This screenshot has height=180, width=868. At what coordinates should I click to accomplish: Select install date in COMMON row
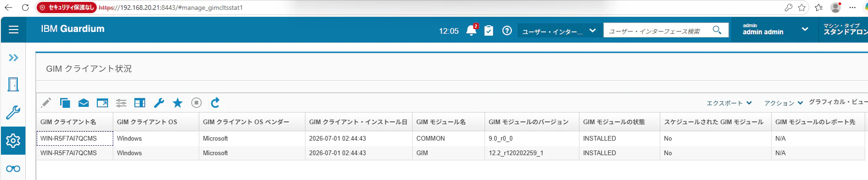[359, 138]
